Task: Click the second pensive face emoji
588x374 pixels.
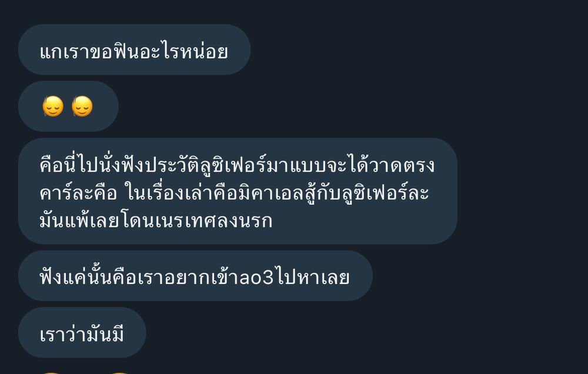Action: click(x=82, y=106)
